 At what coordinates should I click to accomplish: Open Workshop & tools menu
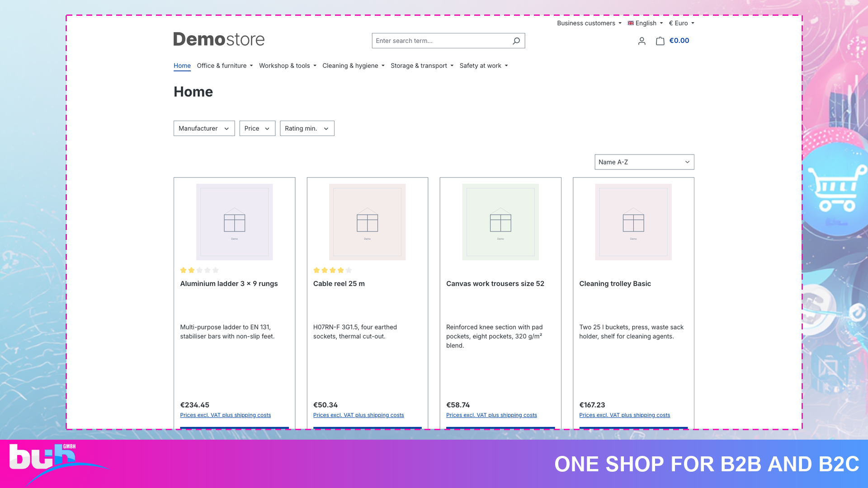[288, 66]
